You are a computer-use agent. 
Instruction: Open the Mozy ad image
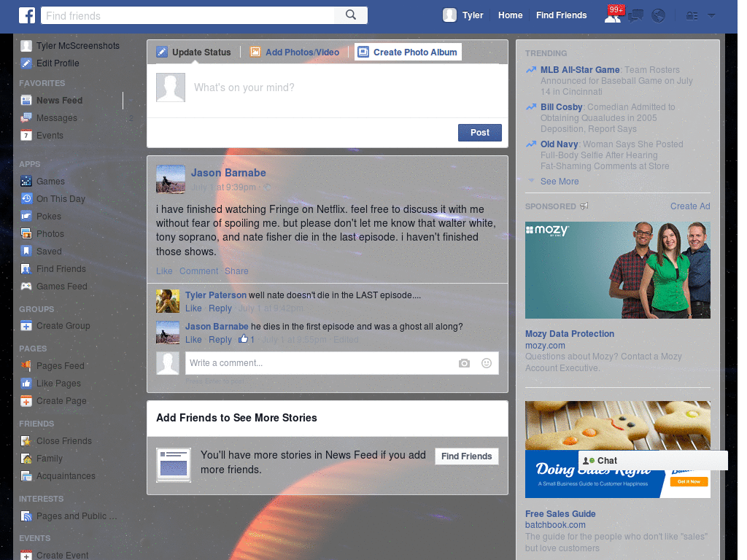coord(617,270)
